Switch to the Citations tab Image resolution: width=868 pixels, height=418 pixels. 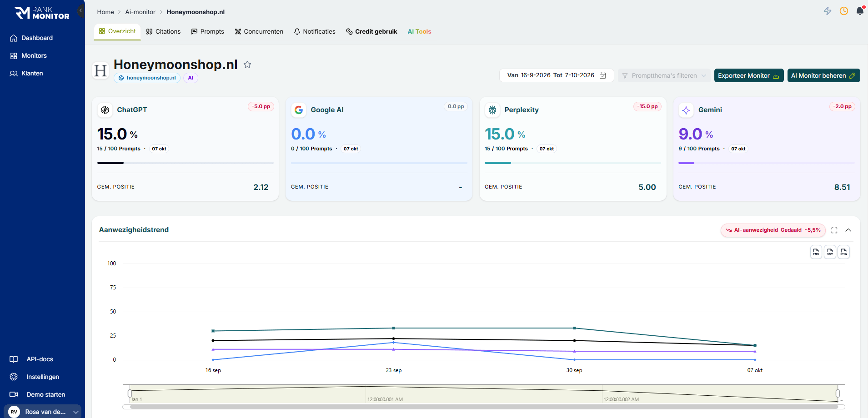coord(163,32)
